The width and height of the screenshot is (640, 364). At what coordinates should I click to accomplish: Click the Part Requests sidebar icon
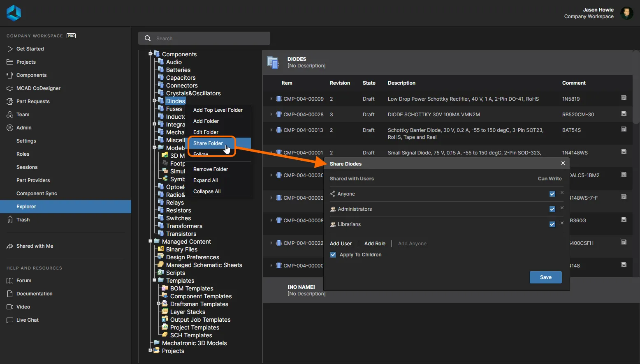click(10, 101)
